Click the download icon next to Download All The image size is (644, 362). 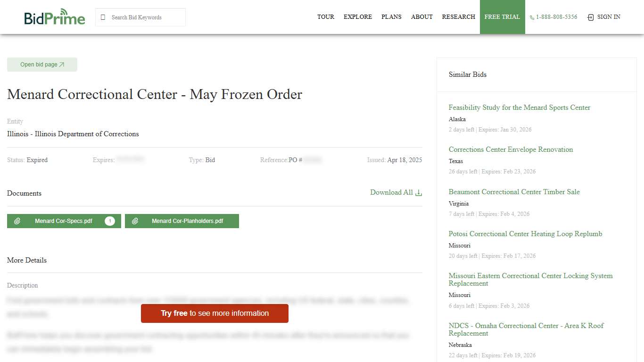419,192
